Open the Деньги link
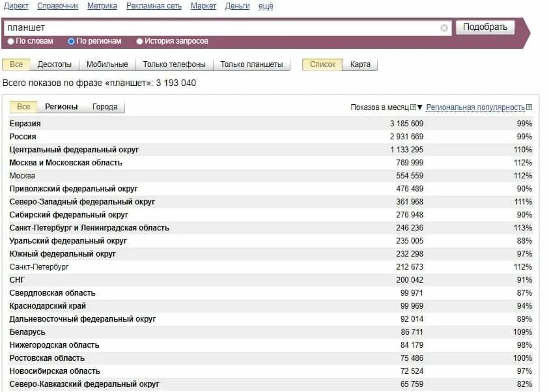This screenshot has height=392, width=549. tap(238, 6)
